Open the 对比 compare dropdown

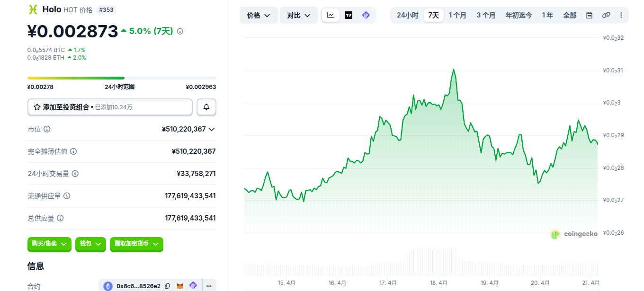point(299,15)
